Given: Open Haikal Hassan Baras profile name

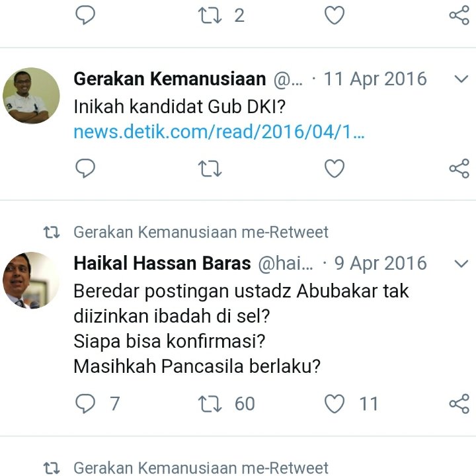Looking at the screenshot, I should tap(163, 263).
